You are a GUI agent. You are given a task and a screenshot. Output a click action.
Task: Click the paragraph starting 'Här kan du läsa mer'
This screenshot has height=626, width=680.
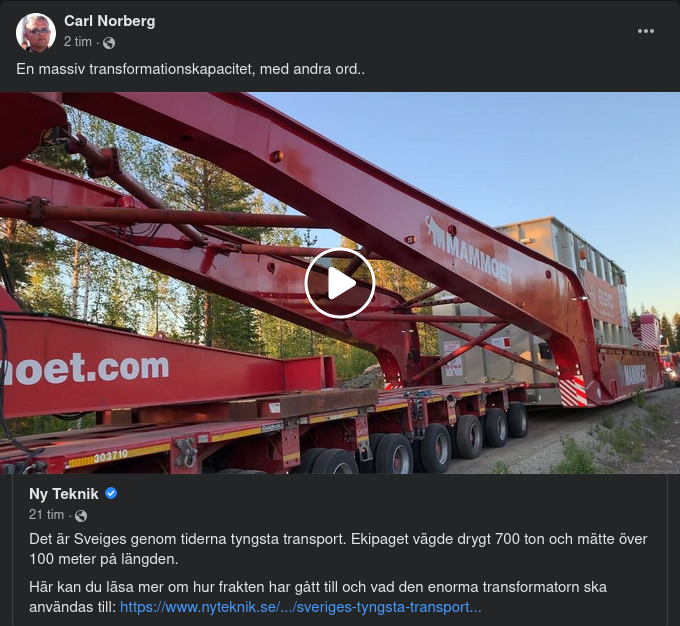[318, 597]
